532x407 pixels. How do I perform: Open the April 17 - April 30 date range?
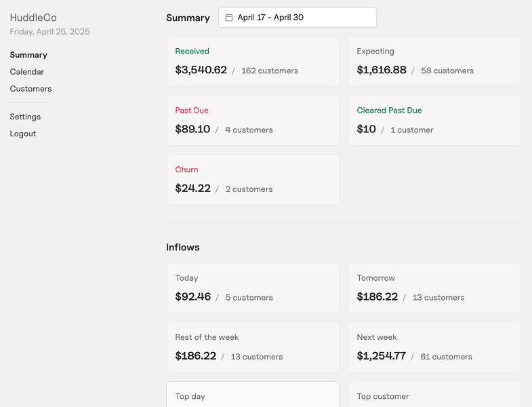[298, 18]
